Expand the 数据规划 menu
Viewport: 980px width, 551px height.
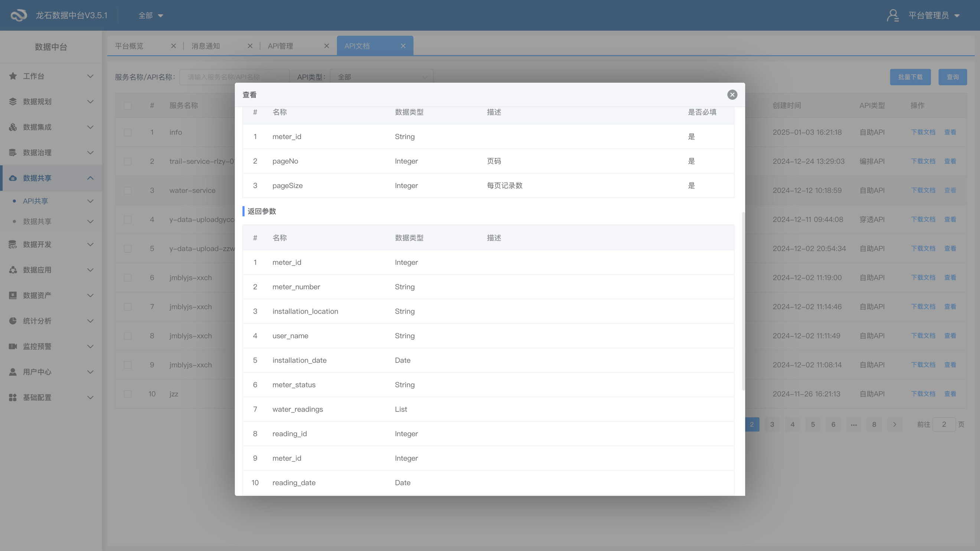(90, 102)
